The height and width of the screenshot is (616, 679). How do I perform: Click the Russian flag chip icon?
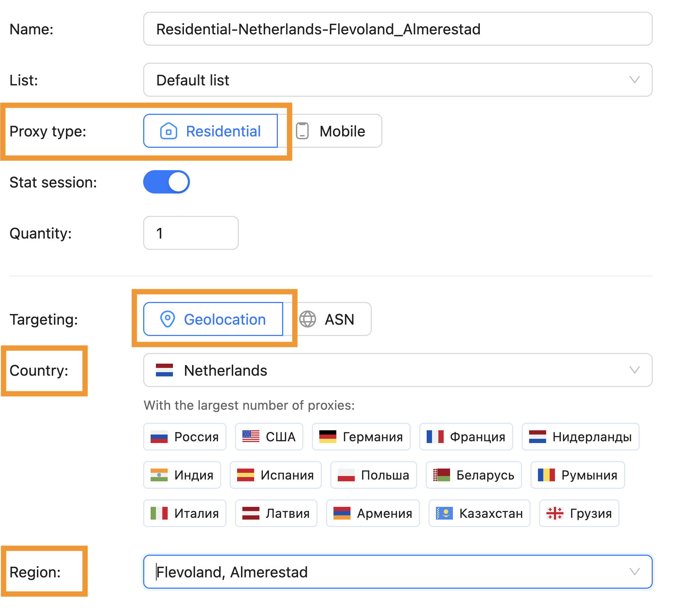(159, 437)
